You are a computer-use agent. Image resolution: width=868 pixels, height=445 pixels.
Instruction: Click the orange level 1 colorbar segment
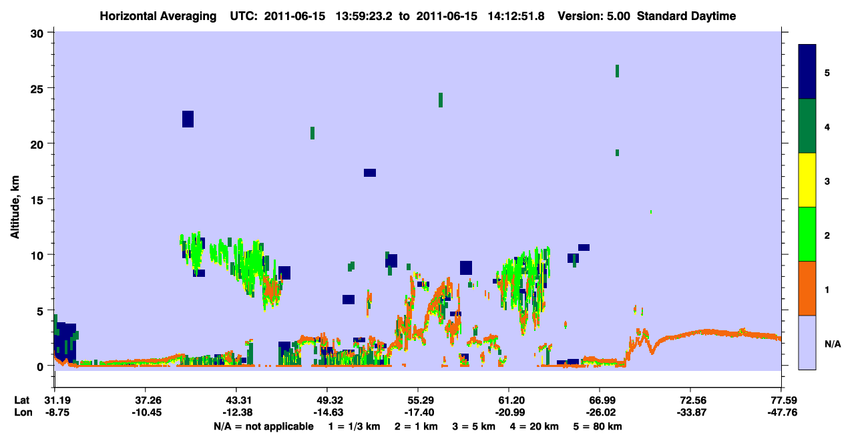pyautogui.click(x=807, y=288)
